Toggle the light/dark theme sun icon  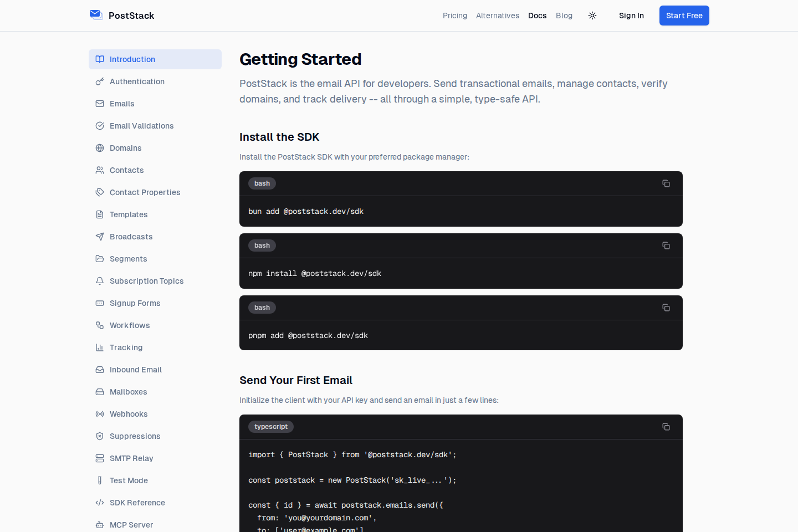[x=592, y=16]
